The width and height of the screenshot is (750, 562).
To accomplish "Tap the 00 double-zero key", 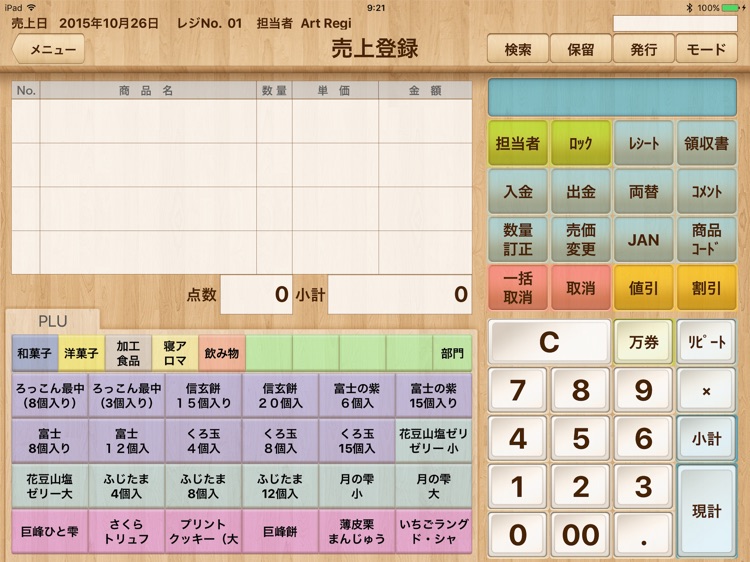I will click(x=581, y=535).
